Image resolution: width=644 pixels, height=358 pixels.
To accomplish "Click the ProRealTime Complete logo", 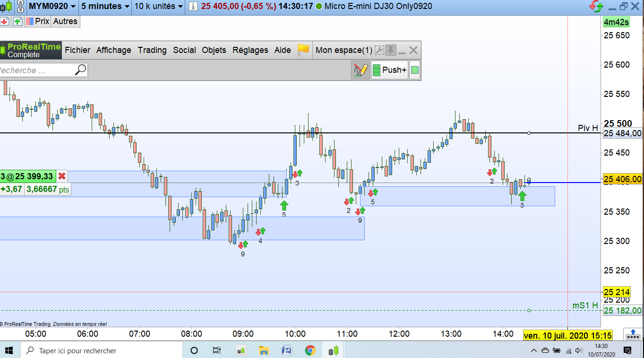I will click(x=31, y=50).
